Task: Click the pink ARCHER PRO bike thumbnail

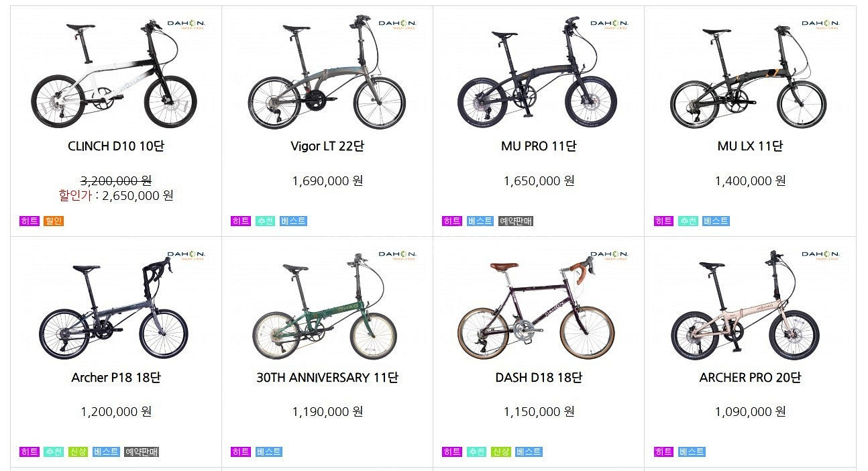Action: coord(748,307)
